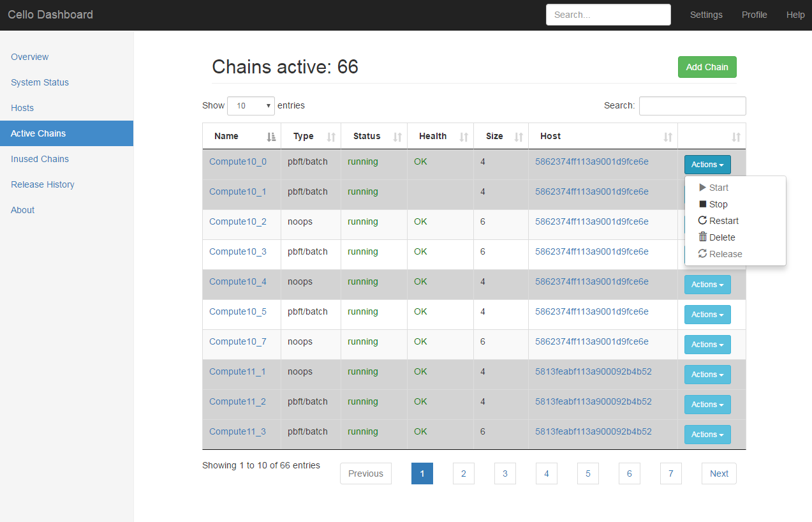Focus the table Search input field
Viewport: 812px width, 522px height.
pyautogui.click(x=692, y=106)
